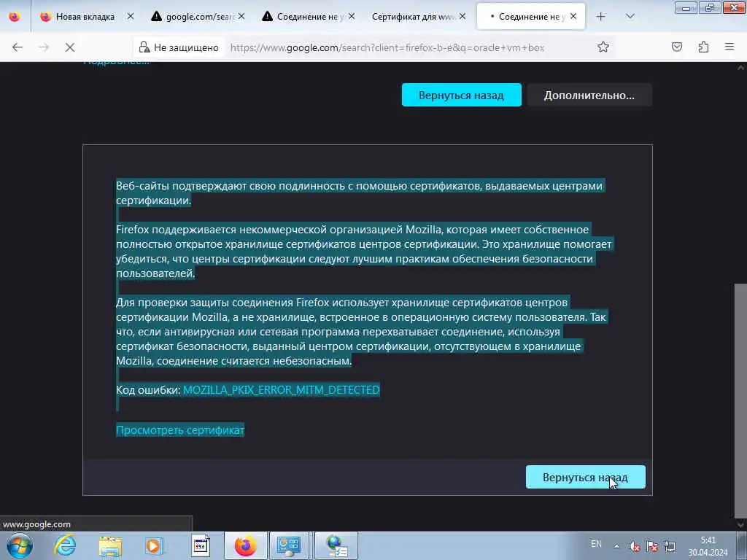Viewport: 747px width, 560px height.
Task: Open Windows Media Player taskbar icon
Action: tap(154, 545)
